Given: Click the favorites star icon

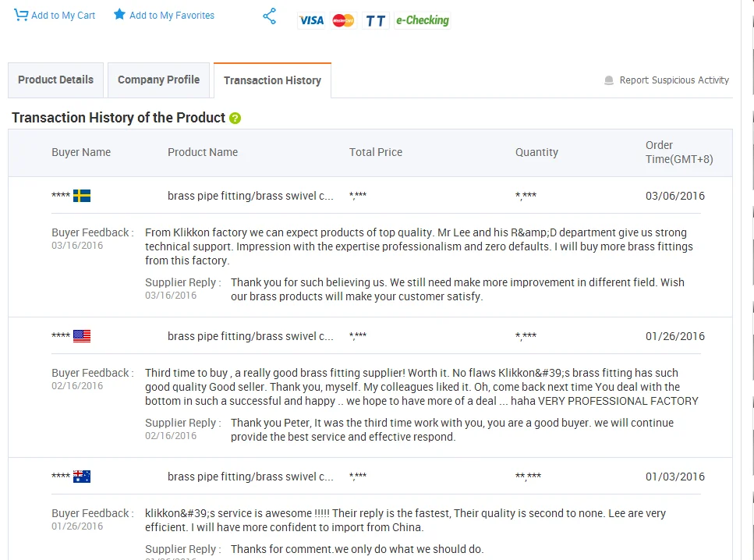Looking at the screenshot, I should (x=119, y=15).
